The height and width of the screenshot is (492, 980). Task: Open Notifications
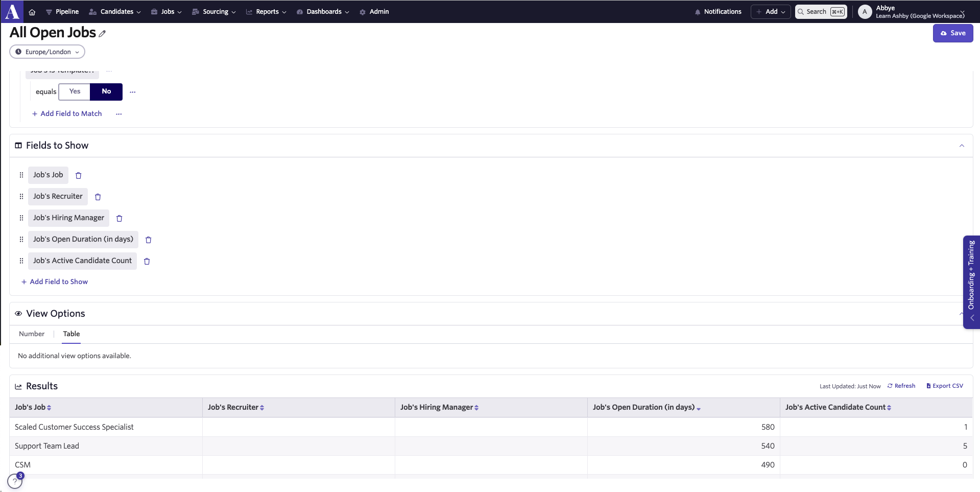point(718,12)
